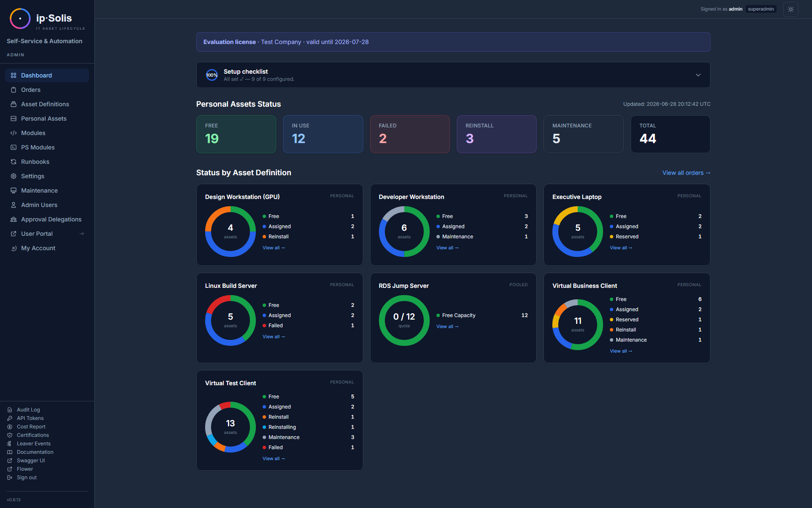Navigate to Runbooks
This screenshot has height=508, width=812.
47,162
